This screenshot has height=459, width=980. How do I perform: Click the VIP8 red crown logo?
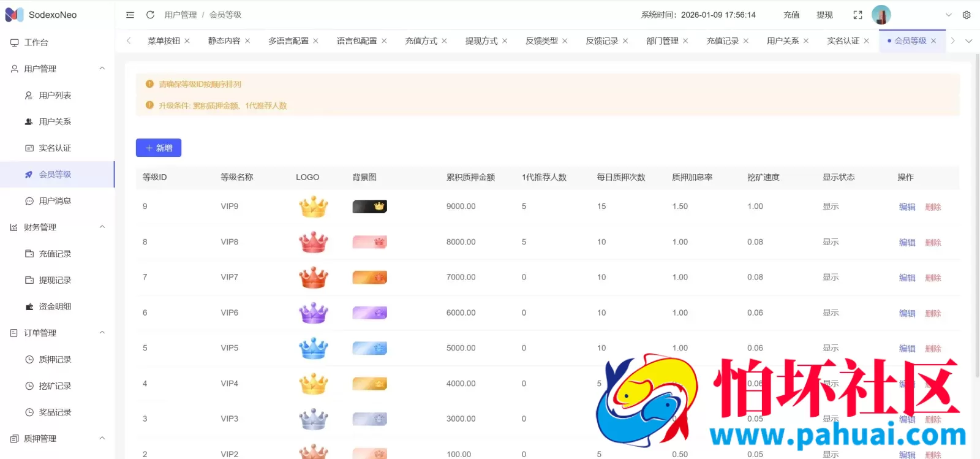click(x=314, y=242)
